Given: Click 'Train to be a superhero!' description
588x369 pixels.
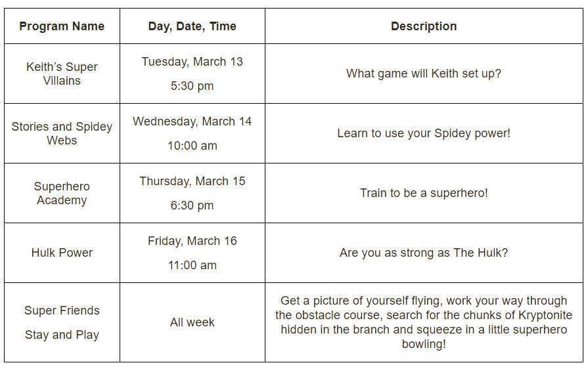Looking at the screenshot, I should [424, 193].
